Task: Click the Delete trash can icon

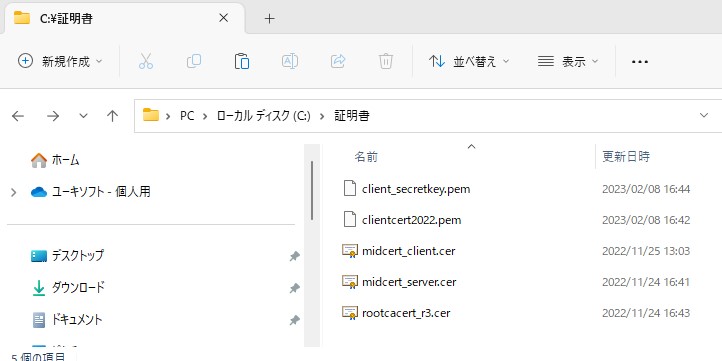Action: tap(386, 61)
